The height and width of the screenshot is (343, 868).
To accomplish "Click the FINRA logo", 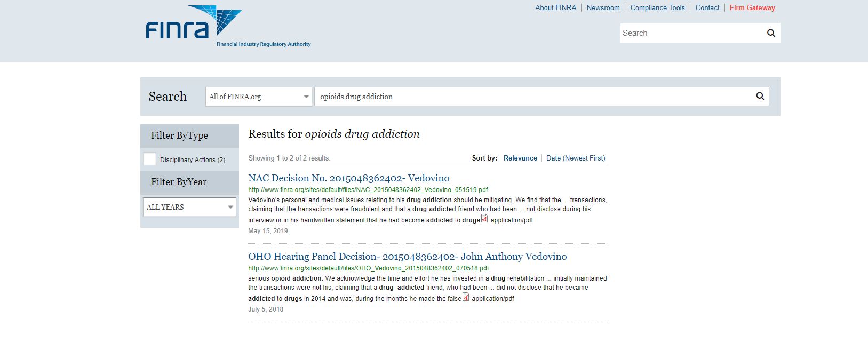I will 228,26.
